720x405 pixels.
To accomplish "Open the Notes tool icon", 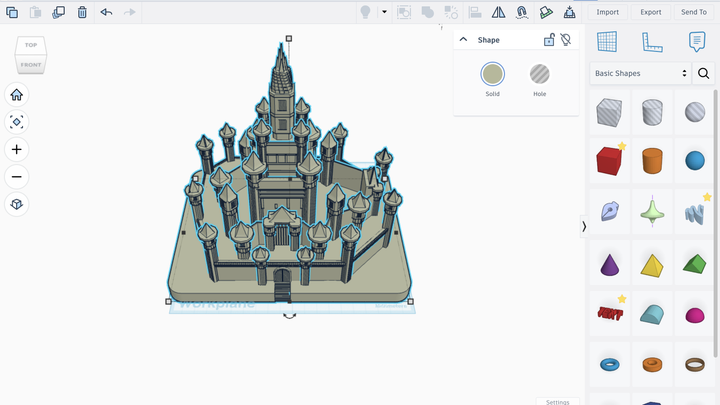I will tap(697, 41).
